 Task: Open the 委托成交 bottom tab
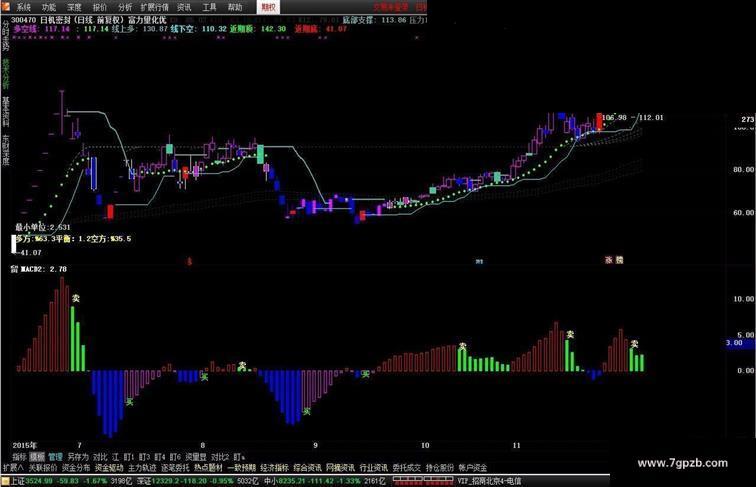(406, 468)
